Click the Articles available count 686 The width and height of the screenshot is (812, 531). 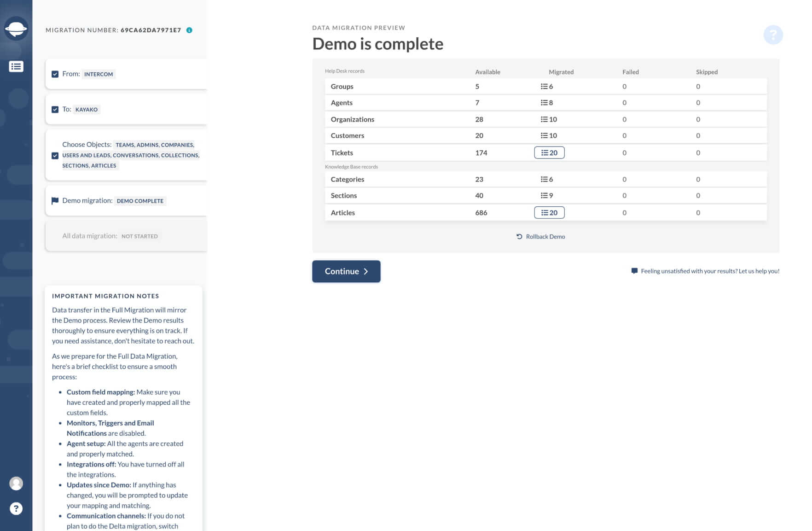(481, 213)
